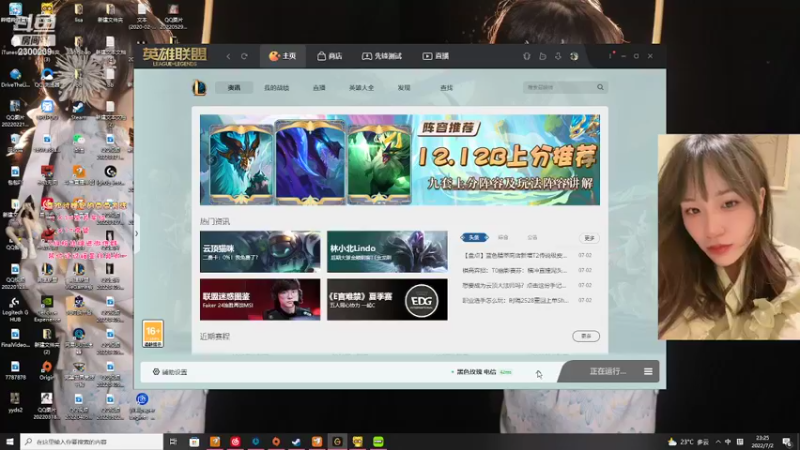The height and width of the screenshot is (450, 800).
Task: Open the second headline mentioning T0
Action: [x=515, y=270]
